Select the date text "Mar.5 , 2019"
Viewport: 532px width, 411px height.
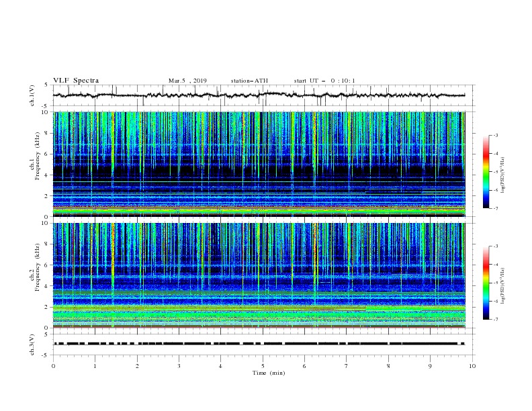187,81
